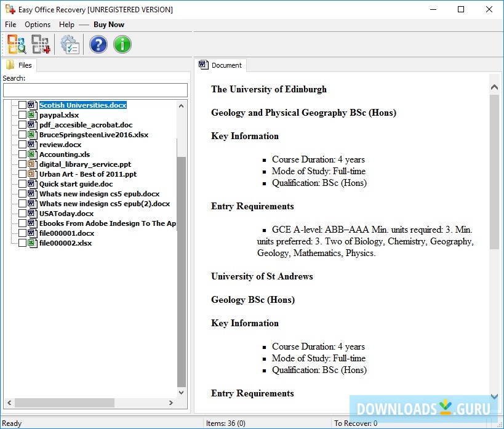The image size is (504, 429).
Task: Check the box for paypal.xlsx
Action: [x=22, y=115]
